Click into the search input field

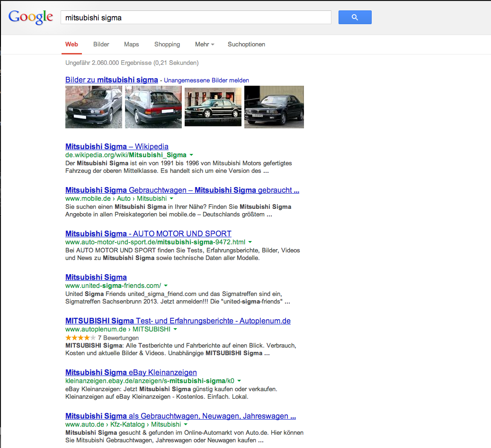tap(196, 18)
